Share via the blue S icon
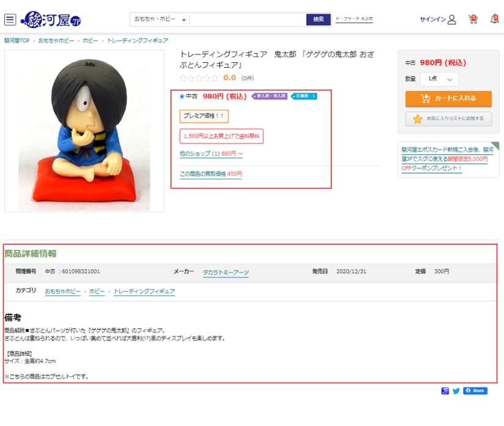504x426 pixels. click(x=445, y=391)
